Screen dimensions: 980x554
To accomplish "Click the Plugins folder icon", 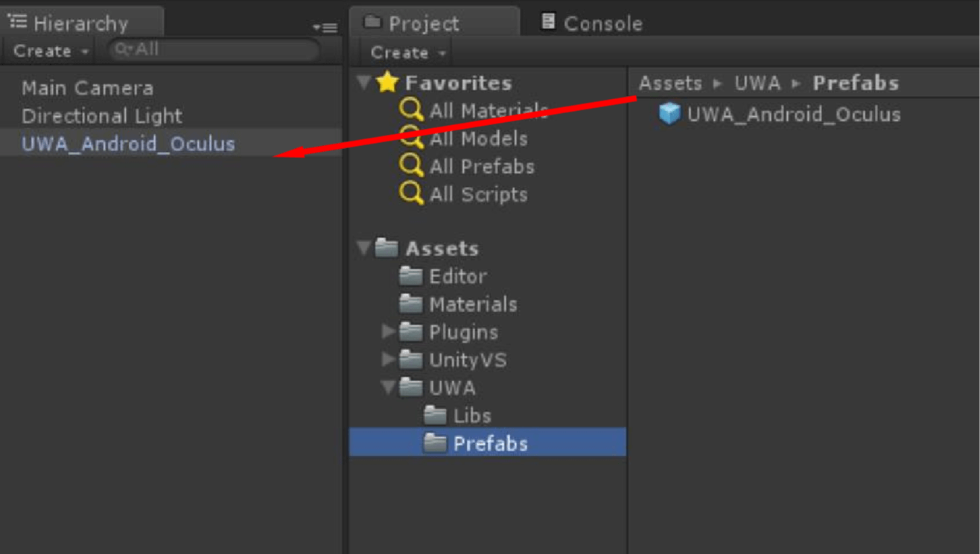I will [411, 332].
